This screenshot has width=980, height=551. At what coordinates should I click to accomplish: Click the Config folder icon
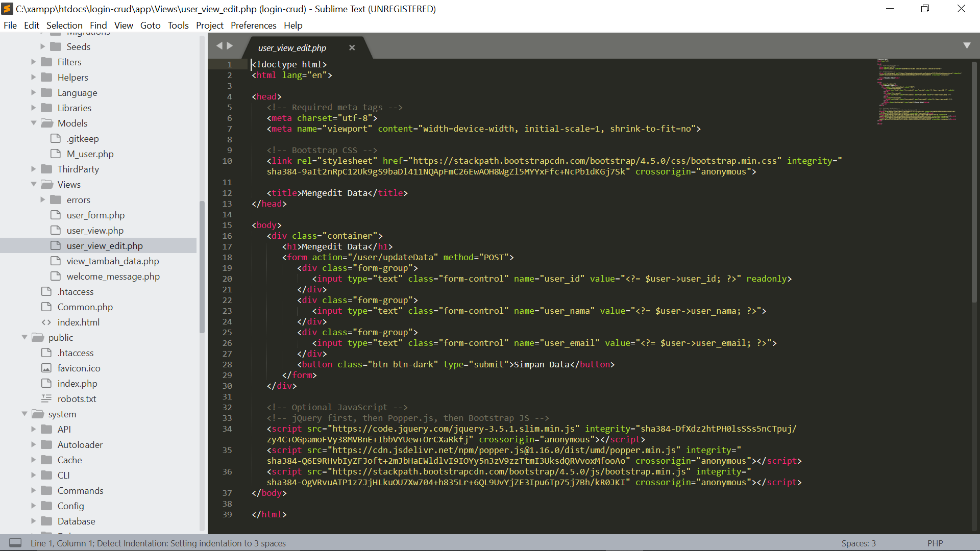coord(46,506)
